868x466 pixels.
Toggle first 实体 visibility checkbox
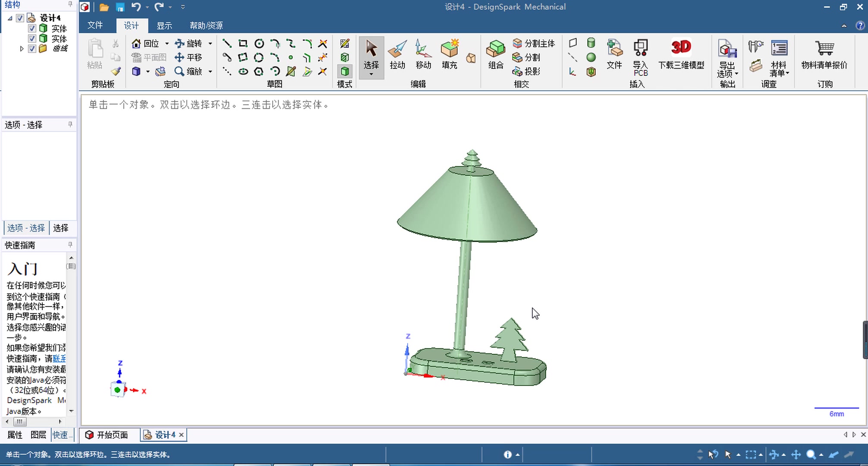[x=32, y=28]
